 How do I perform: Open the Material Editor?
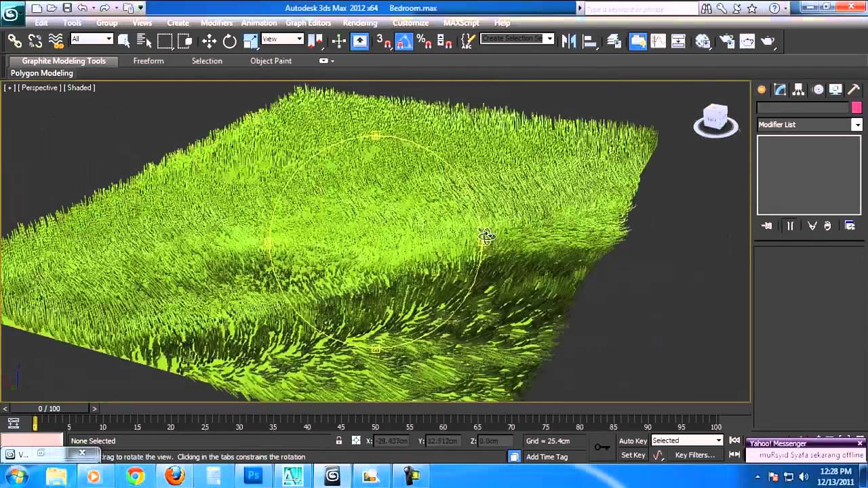pos(703,41)
